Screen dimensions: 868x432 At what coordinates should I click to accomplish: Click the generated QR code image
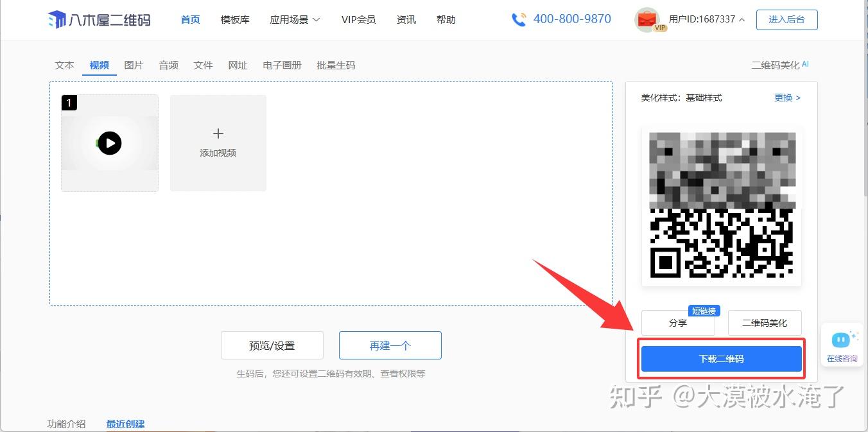(x=722, y=206)
